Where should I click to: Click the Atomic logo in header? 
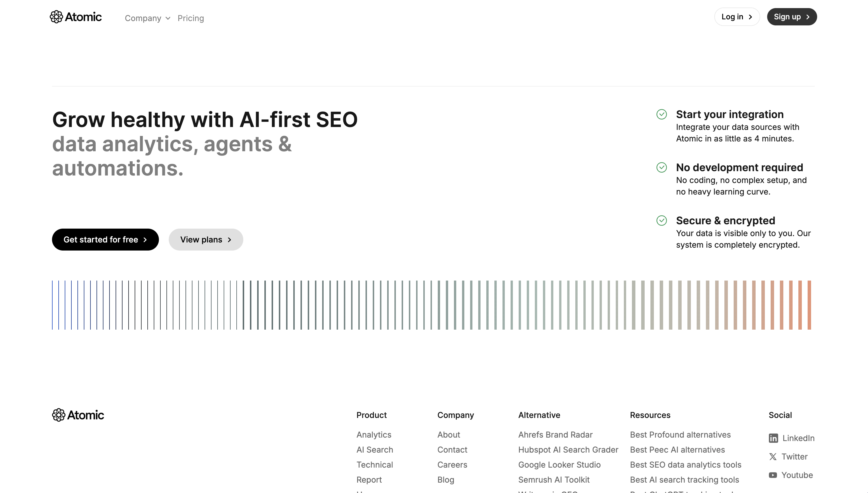[76, 17]
